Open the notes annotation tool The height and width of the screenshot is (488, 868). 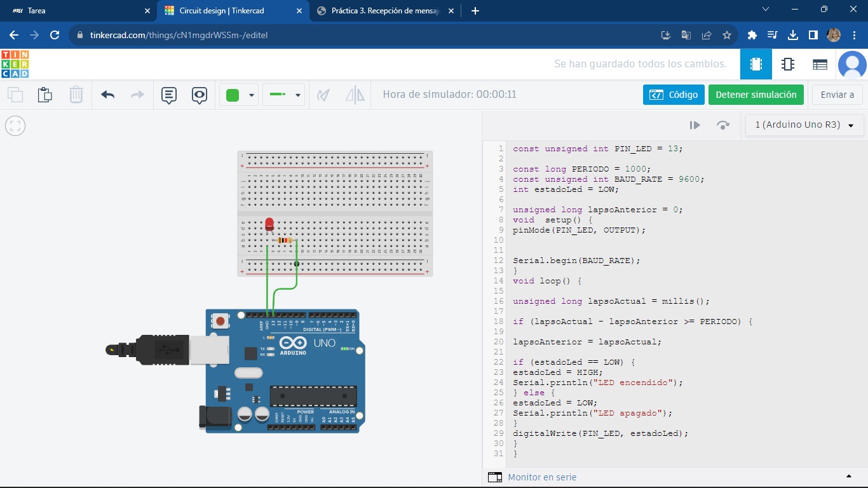pyautogui.click(x=168, y=95)
